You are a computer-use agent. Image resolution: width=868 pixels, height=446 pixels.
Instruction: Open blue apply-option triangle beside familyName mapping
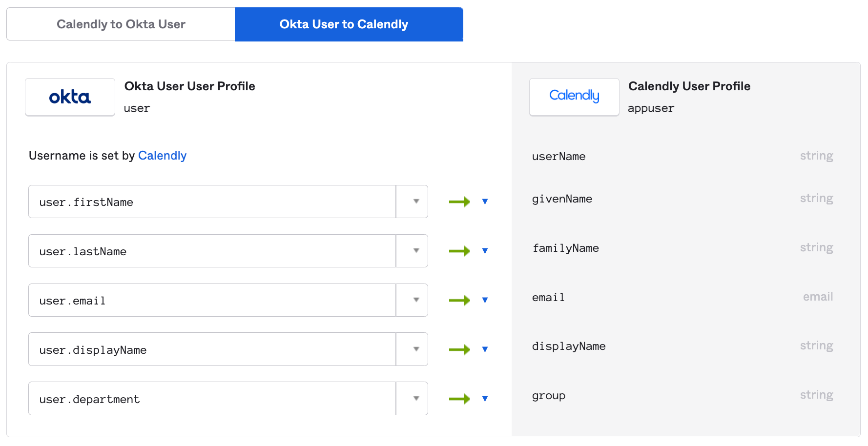tap(485, 251)
